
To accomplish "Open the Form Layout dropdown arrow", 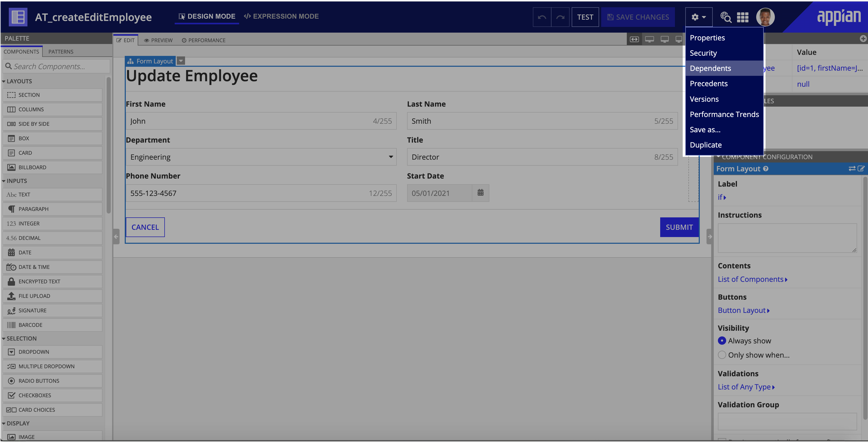I will (x=181, y=61).
